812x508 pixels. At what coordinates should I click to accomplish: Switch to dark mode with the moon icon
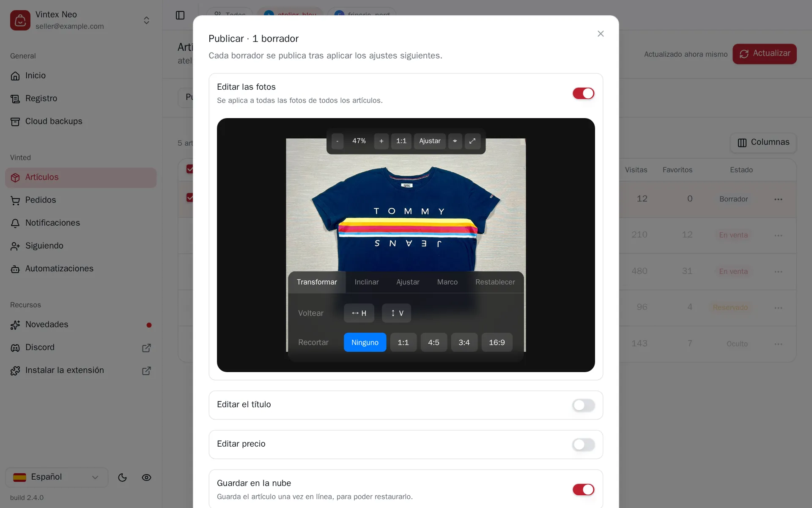[123, 478]
